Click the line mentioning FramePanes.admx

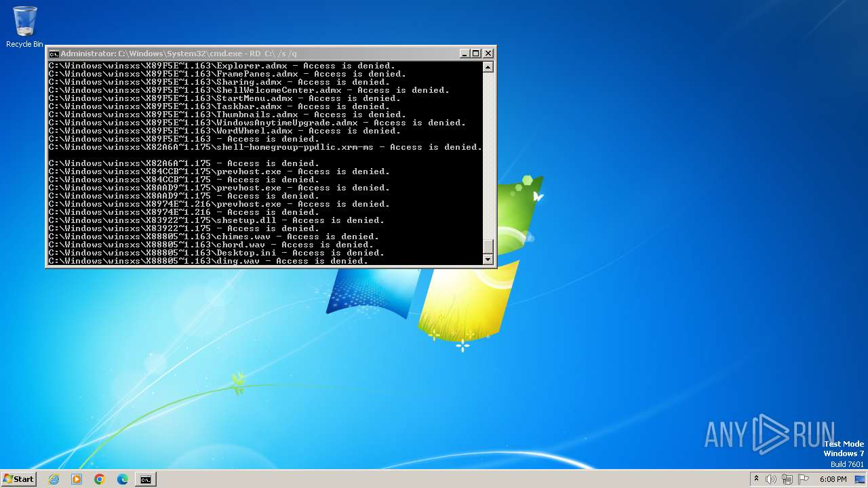click(x=227, y=74)
